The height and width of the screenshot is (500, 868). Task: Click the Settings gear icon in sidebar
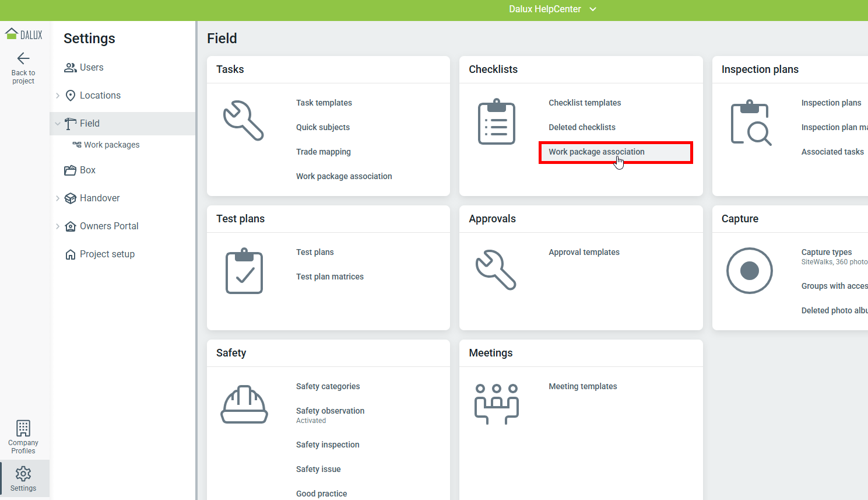pyautogui.click(x=23, y=473)
